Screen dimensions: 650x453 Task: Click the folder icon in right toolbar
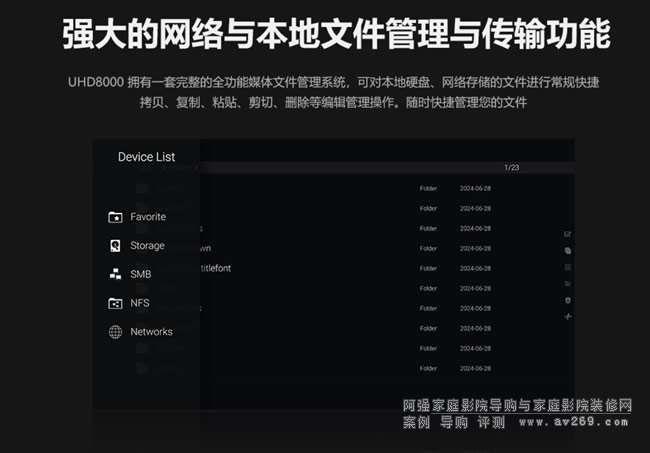(567, 283)
